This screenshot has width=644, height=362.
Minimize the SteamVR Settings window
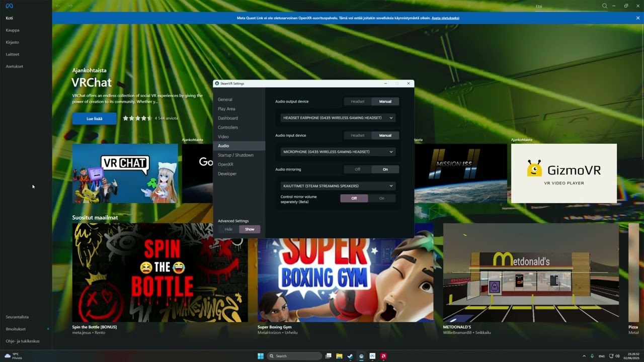pyautogui.click(x=385, y=83)
